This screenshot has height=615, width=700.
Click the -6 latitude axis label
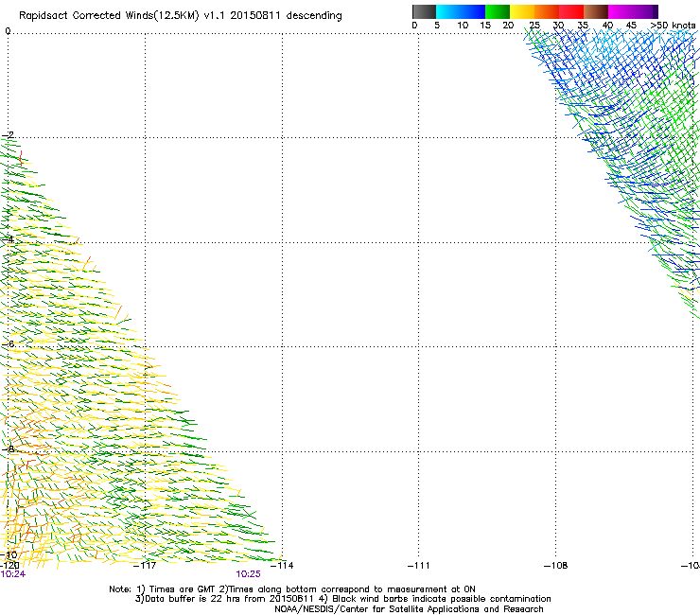click(8, 343)
